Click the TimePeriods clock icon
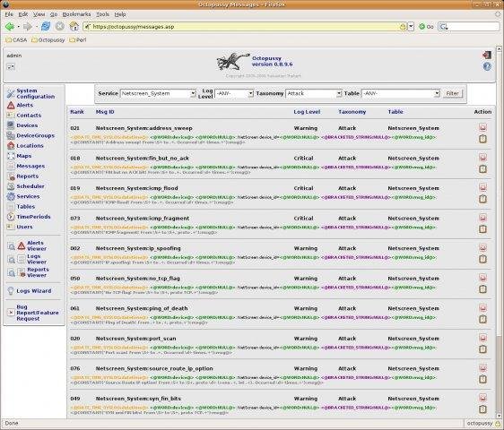Viewport: 504px width, 430px height. pos(11,217)
